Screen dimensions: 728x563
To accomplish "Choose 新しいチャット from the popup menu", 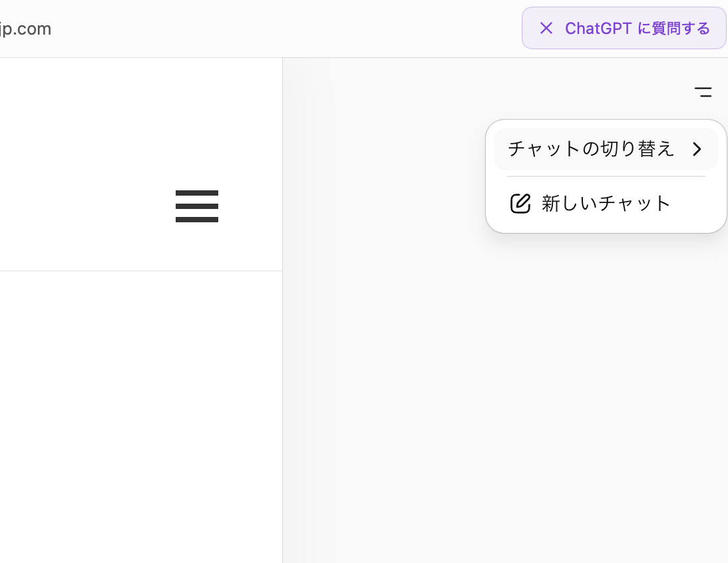I will 606,204.
